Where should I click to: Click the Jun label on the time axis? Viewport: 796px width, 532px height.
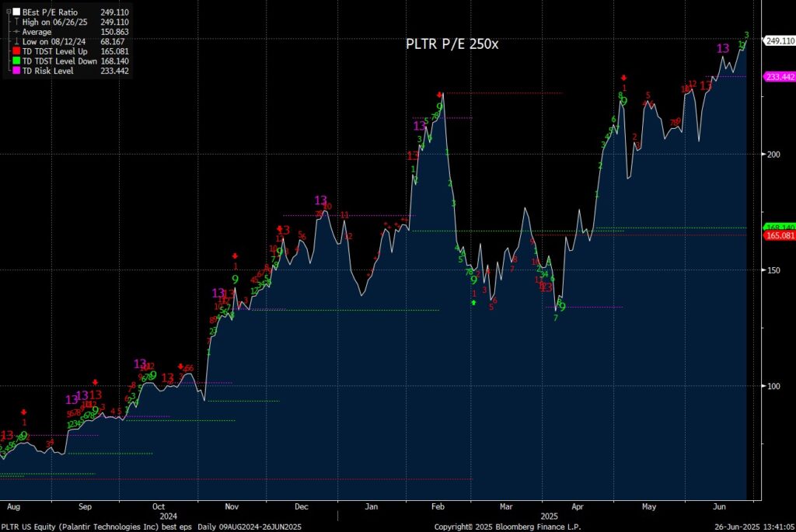719,506
